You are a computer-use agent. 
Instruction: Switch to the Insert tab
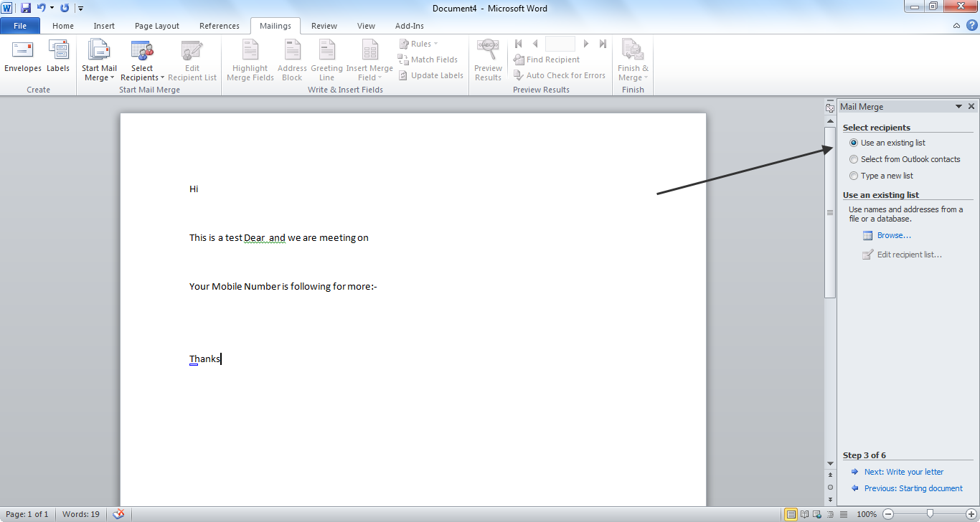coord(104,26)
